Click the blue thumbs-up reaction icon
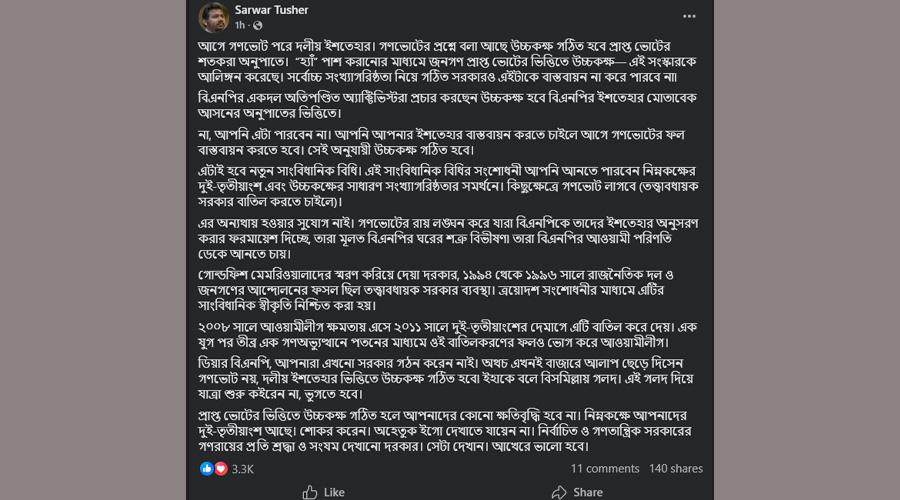This screenshot has height=500, width=900. [207, 468]
